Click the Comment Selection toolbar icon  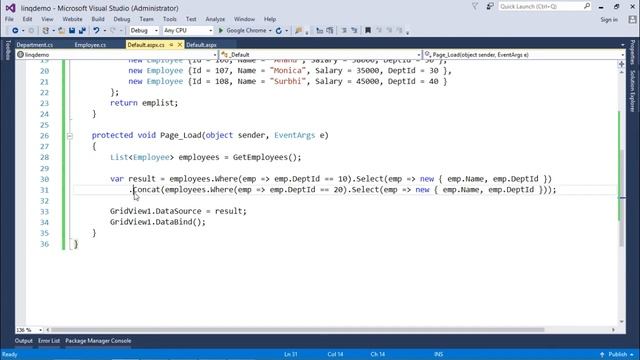point(344,31)
